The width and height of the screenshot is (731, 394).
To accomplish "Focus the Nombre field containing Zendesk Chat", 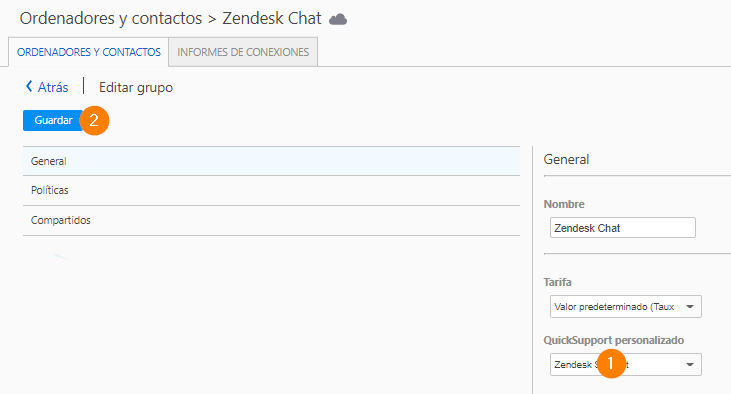I will coord(622,228).
